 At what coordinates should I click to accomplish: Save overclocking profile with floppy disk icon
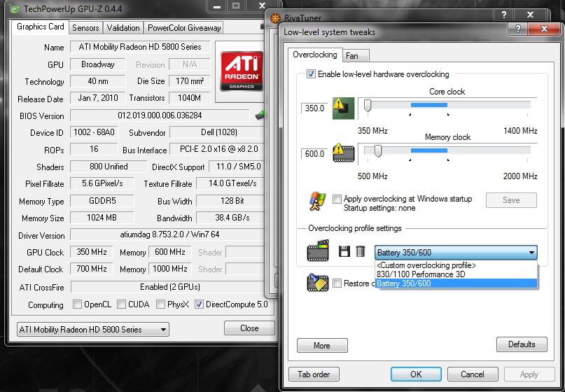[344, 251]
